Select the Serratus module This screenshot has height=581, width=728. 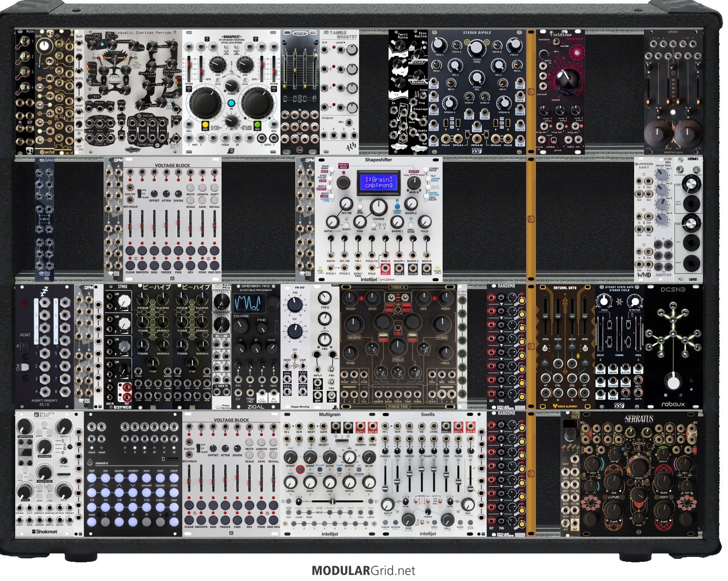[x=639, y=474]
